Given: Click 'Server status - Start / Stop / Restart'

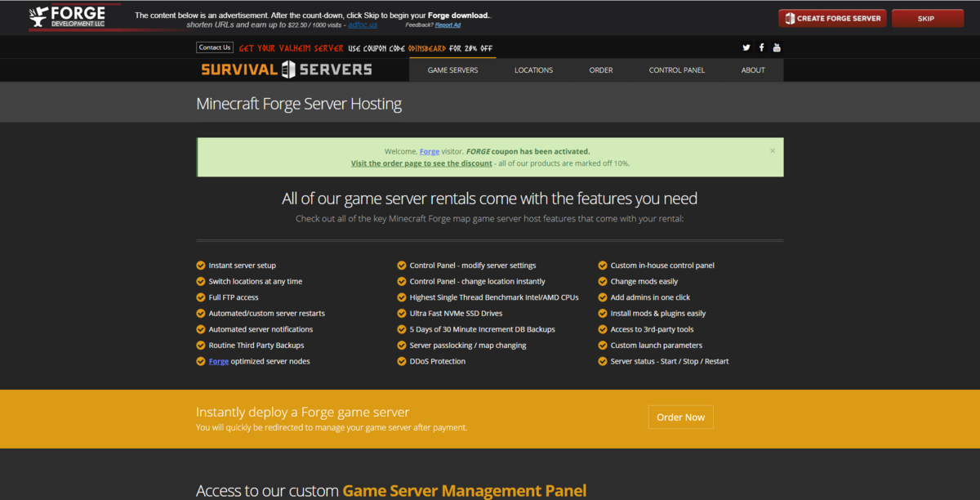Looking at the screenshot, I should (670, 361).
